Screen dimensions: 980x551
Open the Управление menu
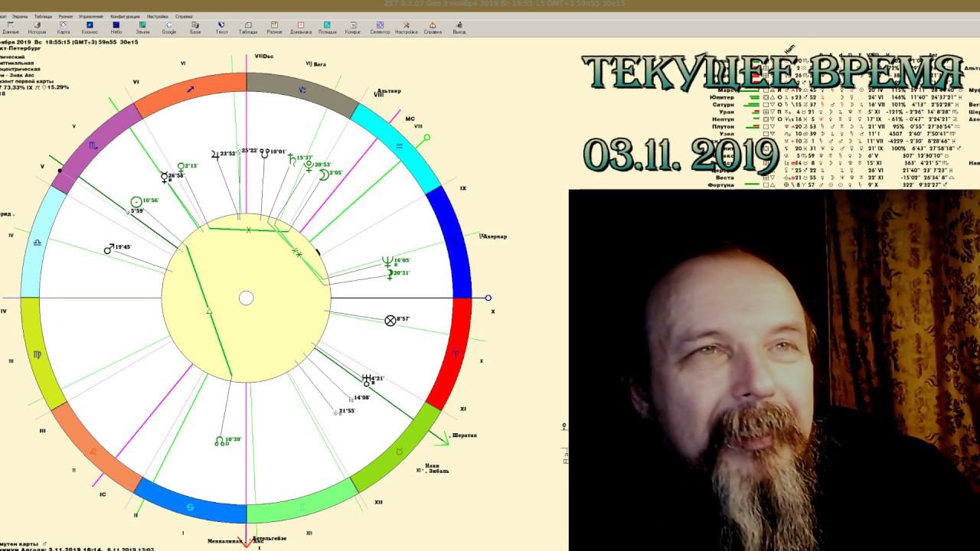pyautogui.click(x=91, y=16)
